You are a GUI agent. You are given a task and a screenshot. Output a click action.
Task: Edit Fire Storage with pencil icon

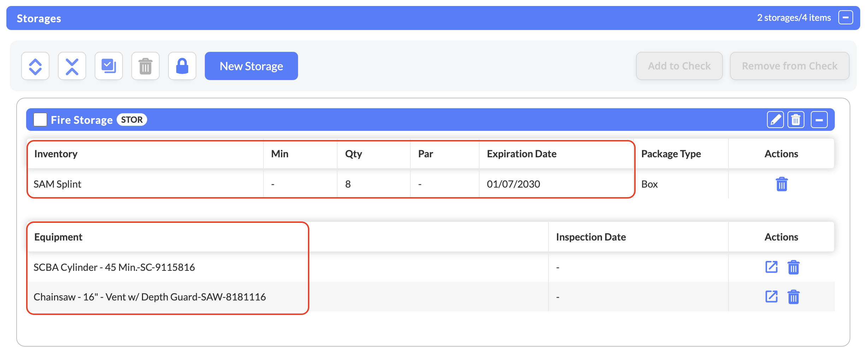click(775, 120)
